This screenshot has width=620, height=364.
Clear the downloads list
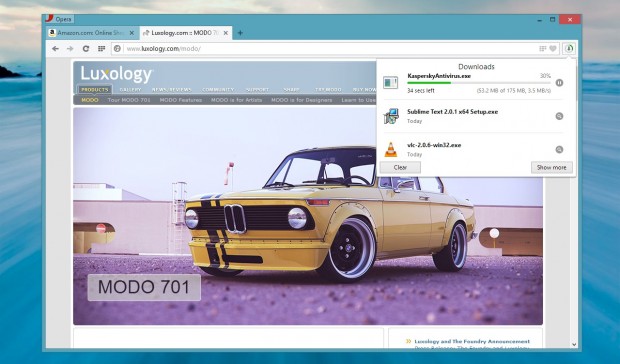(x=400, y=168)
